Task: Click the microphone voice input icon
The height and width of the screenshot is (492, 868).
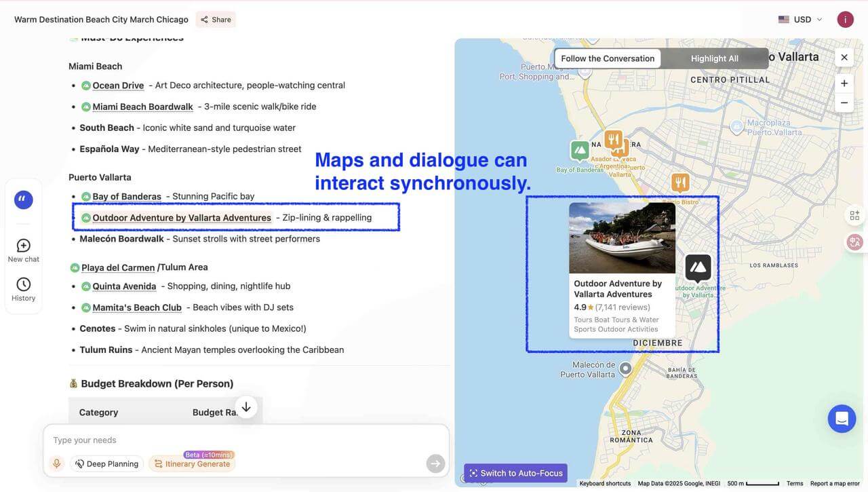Action: pyautogui.click(x=57, y=463)
